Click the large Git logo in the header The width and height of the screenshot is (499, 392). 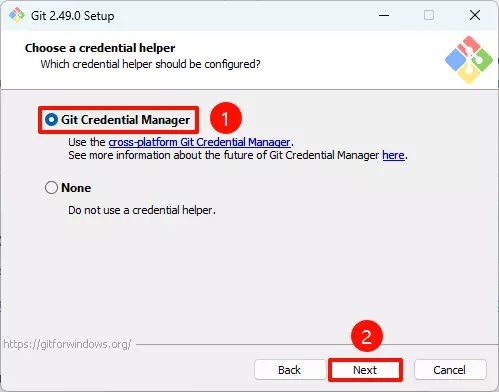pyautogui.click(x=469, y=60)
